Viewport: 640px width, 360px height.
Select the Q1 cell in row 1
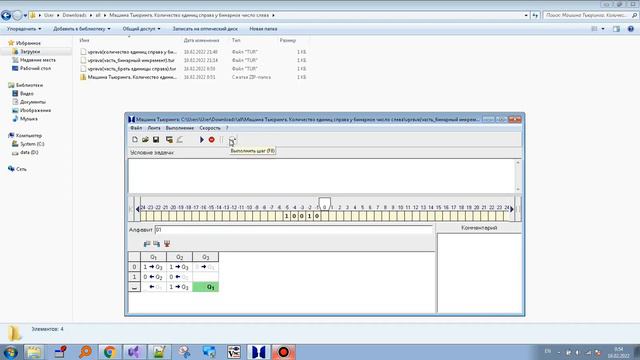click(x=153, y=277)
